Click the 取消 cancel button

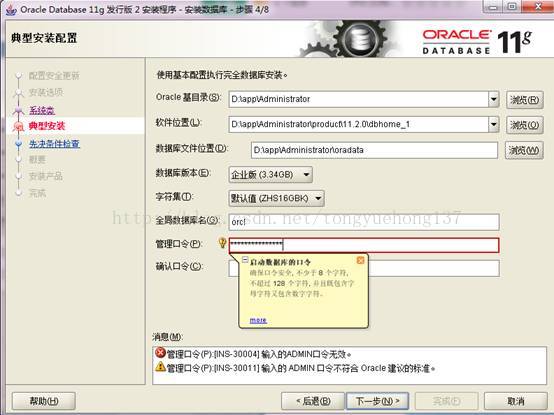click(x=516, y=401)
